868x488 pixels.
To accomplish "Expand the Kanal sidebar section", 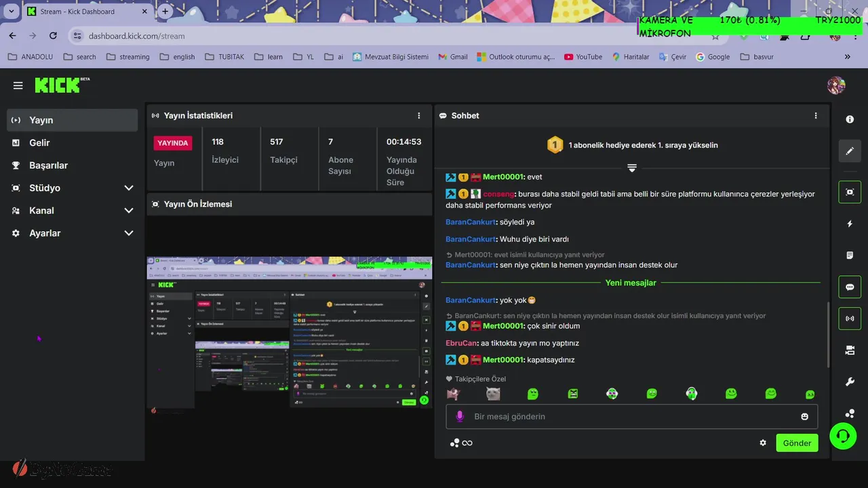I will point(129,211).
